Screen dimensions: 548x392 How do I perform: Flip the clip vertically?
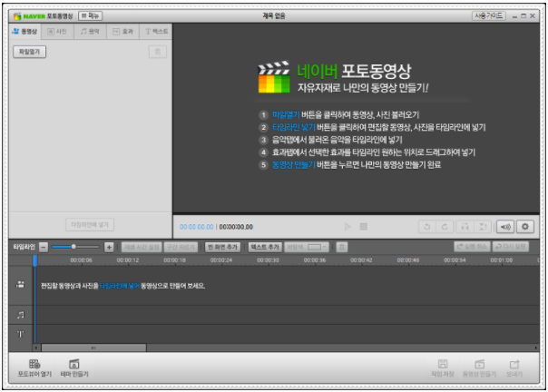point(483,227)
